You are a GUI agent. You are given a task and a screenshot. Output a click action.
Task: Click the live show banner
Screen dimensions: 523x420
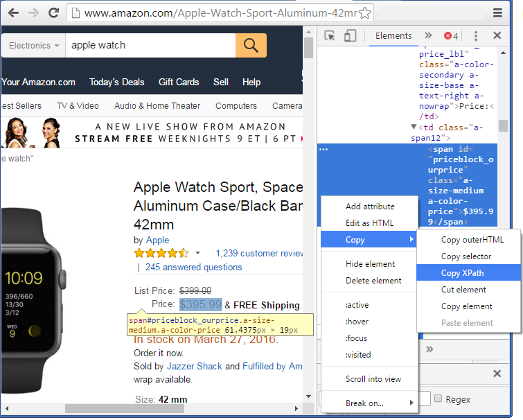(152, 132)
